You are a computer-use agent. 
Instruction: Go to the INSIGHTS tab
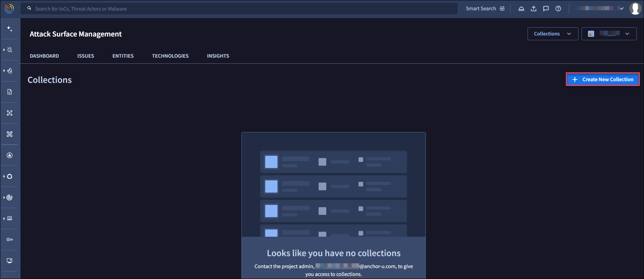coord(218,56)
